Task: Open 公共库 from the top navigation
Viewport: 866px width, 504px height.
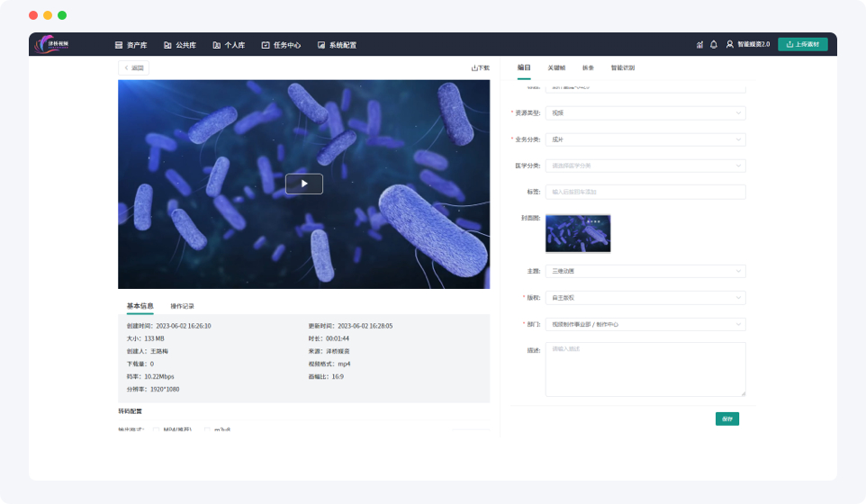Action: click(180, 44)
